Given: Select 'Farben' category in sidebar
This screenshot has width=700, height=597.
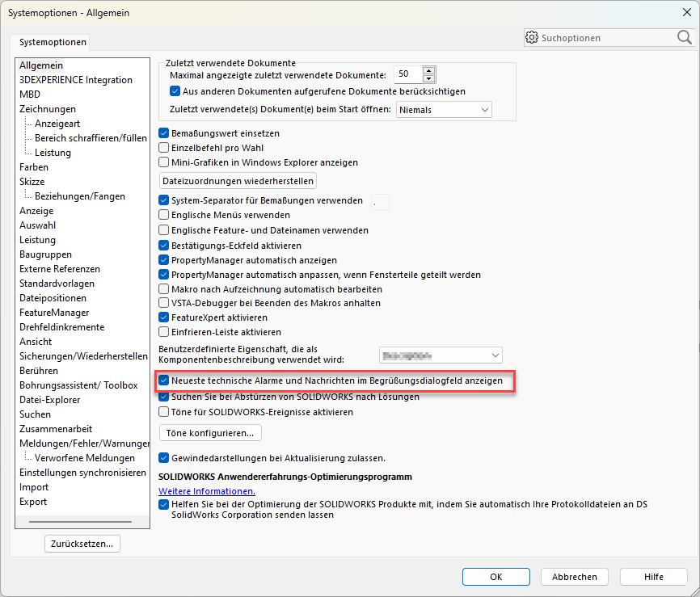Looking at the screenshot, I should (34, 167).
